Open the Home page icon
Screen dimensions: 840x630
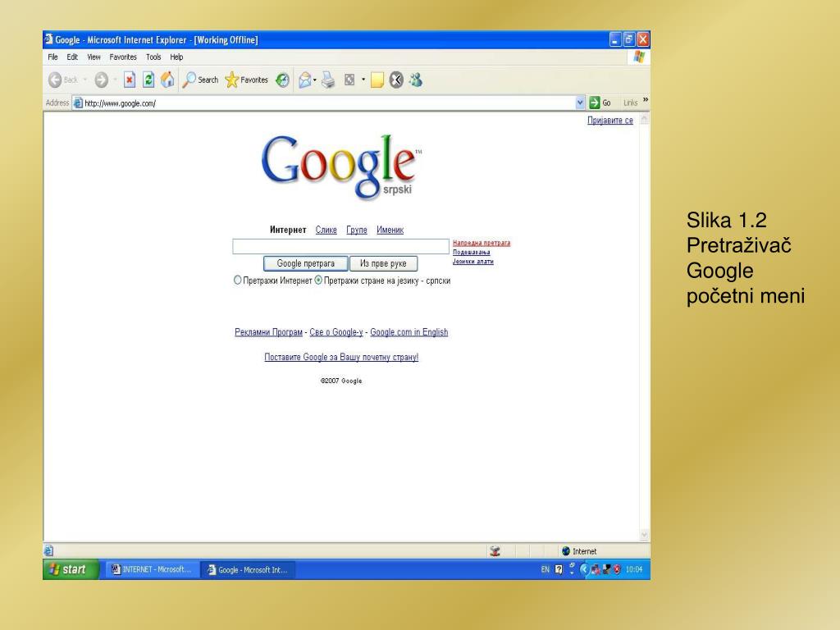click(167, 80)
